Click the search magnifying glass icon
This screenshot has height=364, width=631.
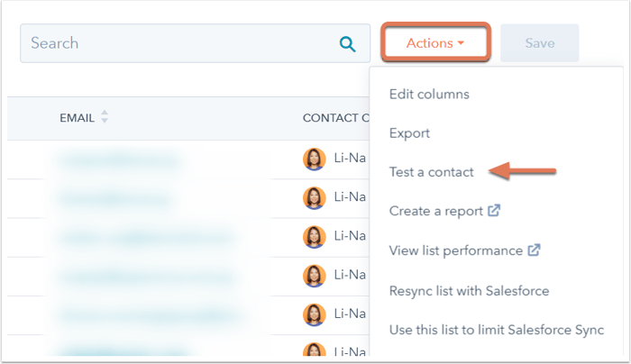coord(347,44)
